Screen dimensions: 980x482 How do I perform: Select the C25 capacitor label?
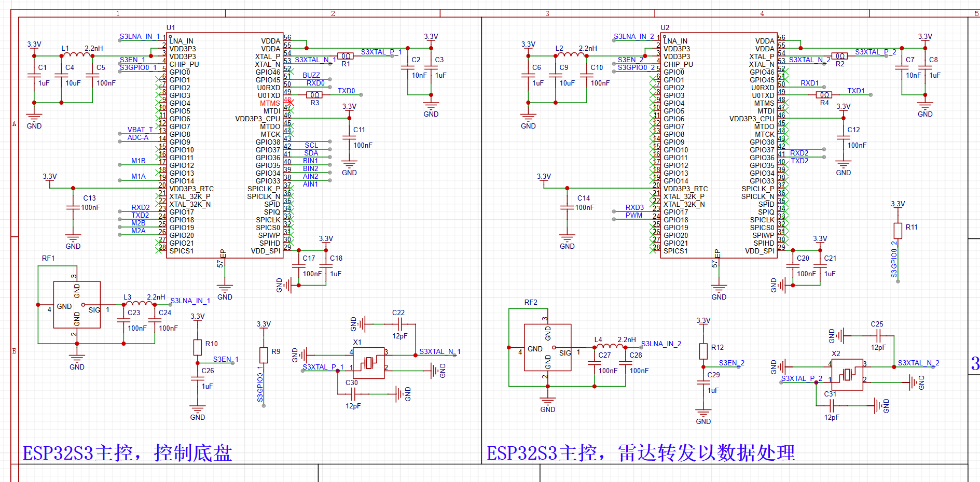pyautogui.click(x=877, y=324)
